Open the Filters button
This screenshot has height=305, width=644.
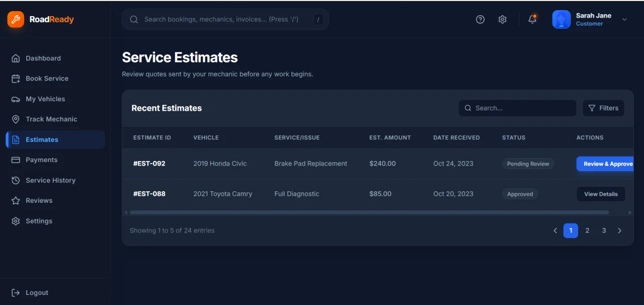603,108
